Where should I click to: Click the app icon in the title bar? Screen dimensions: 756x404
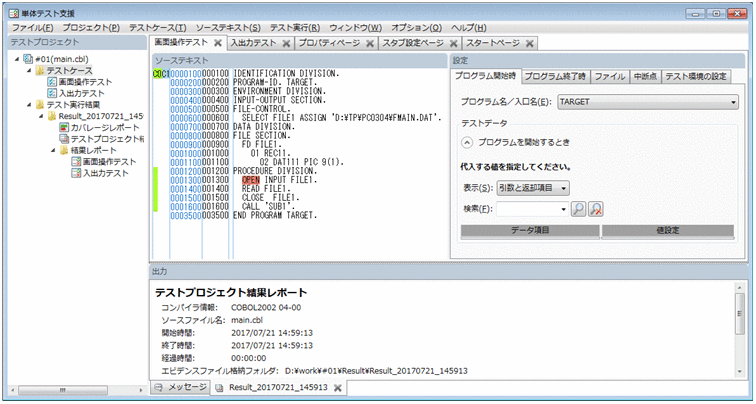point(15,13)
